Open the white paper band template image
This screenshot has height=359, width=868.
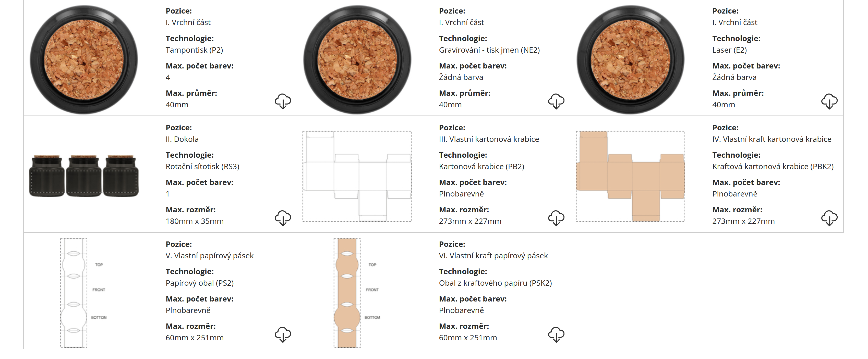click(74, 293)
